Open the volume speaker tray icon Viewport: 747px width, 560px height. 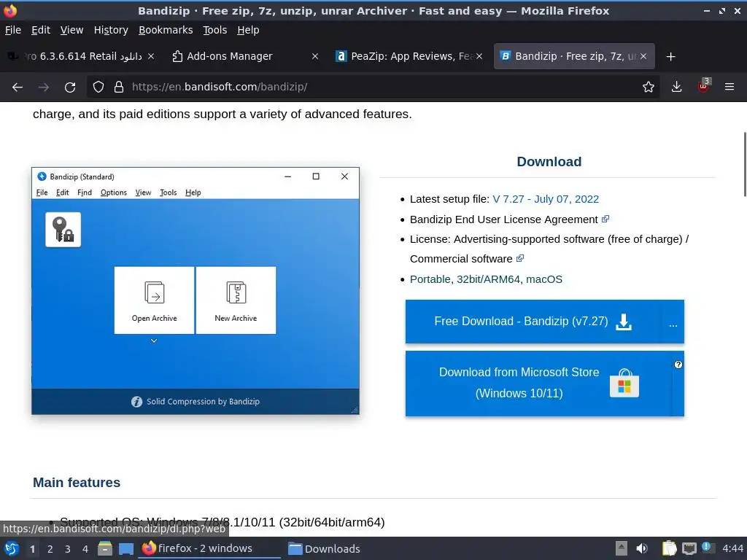[642, 548]
